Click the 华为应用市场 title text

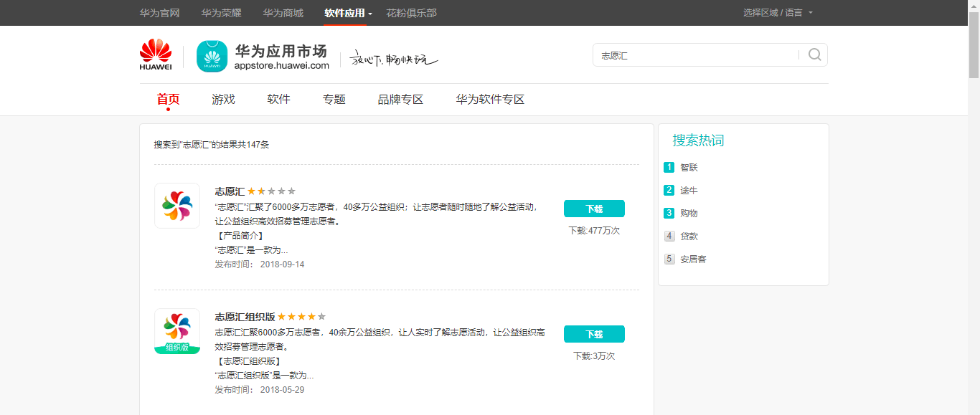tap(281, 51)
